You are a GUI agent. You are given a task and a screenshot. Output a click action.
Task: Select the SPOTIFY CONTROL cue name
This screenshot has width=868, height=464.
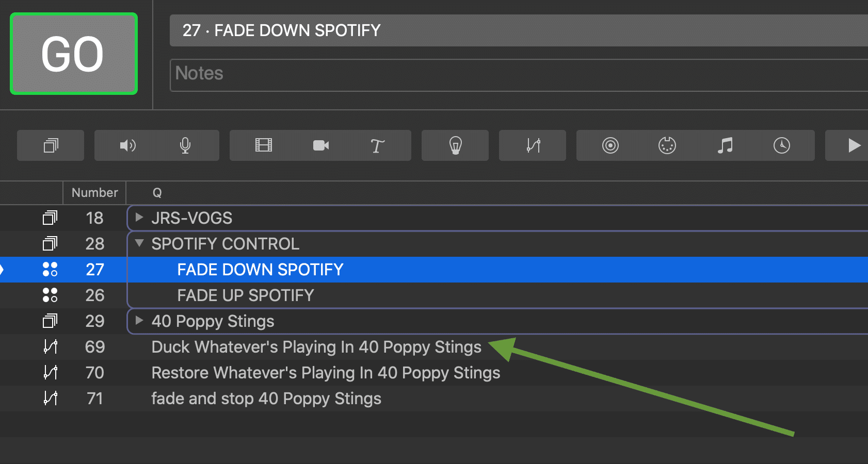[x=226, y=244]
